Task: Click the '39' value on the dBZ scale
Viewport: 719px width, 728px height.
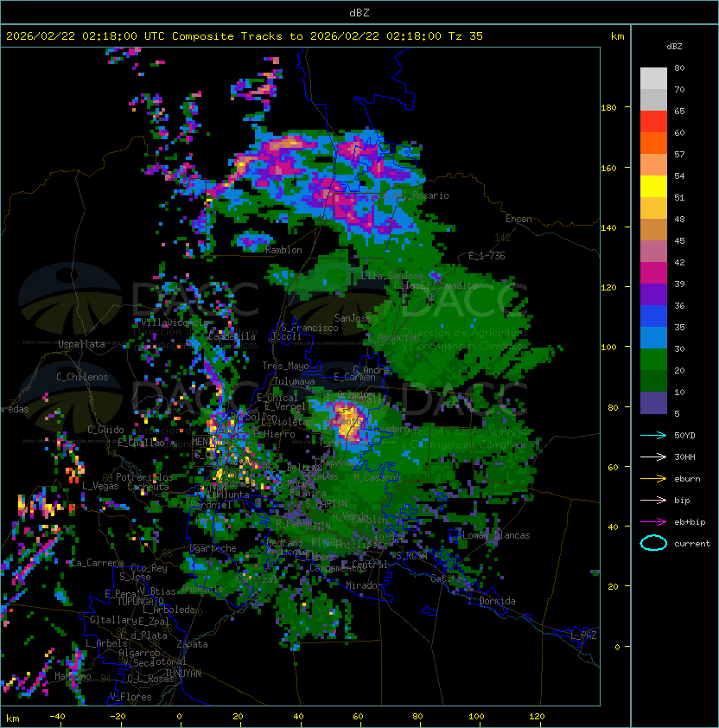Action: click(679, 284)
